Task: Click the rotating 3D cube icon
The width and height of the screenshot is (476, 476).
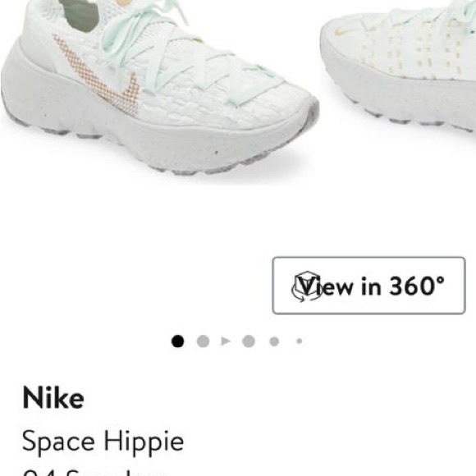Action: [x=307, y=286]
